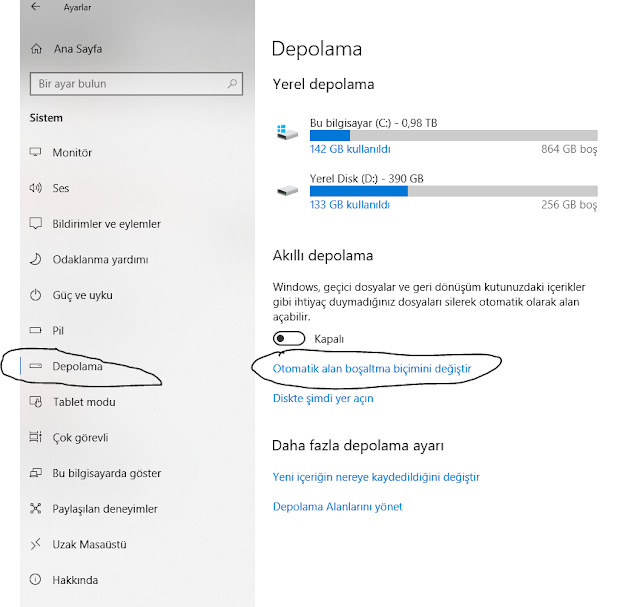Click the Yerel Disk D: drive icon

pyautogui.click(x=287, y=190)
